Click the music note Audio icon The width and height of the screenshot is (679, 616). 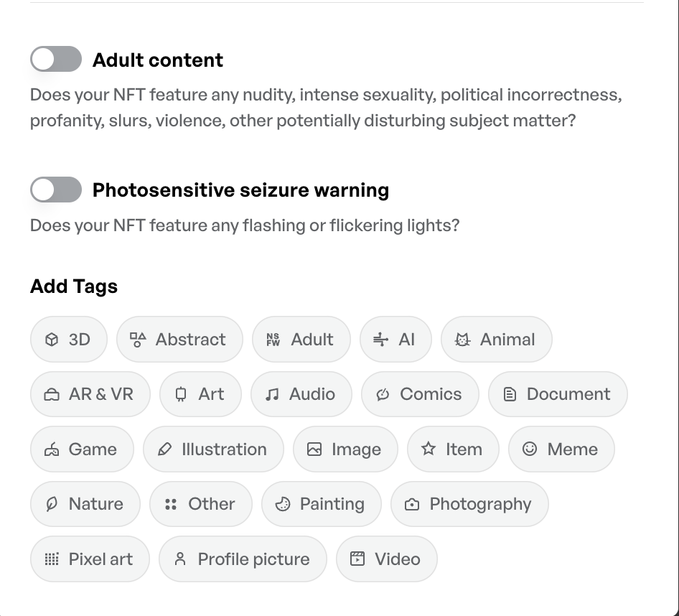click(x=272, y=394)
